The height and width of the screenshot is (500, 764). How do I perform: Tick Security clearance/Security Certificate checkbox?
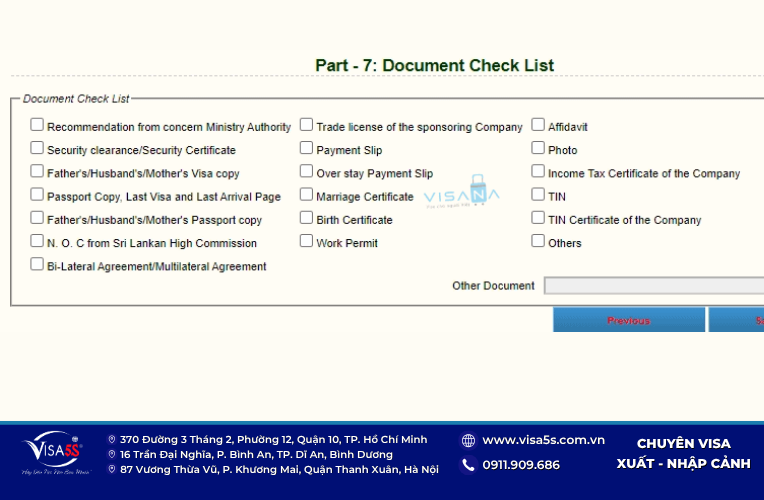[37, 148]
